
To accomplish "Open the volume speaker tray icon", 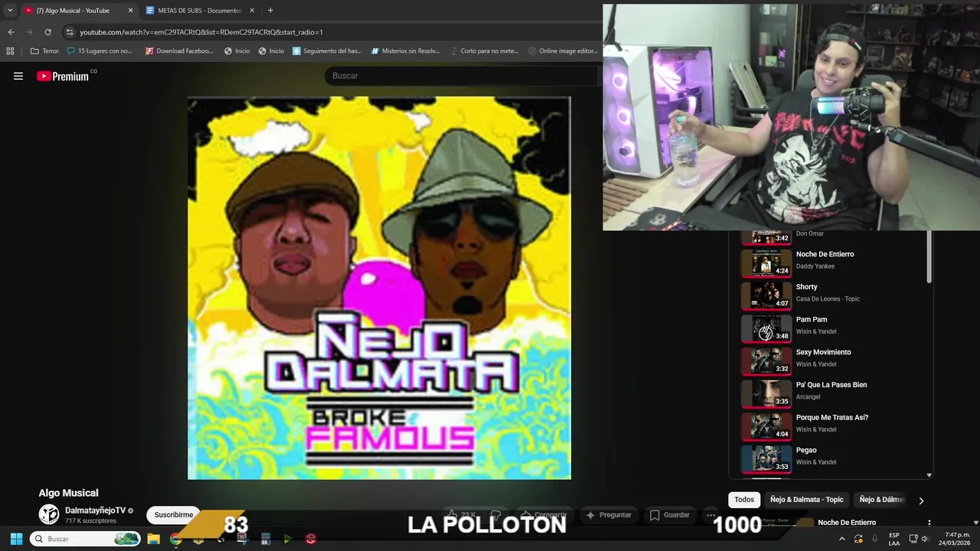I will point(925,539).
